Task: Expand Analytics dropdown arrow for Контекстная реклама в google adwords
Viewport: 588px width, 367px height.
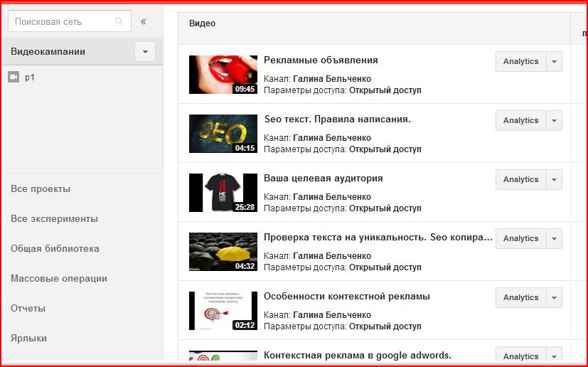Action: 555,356
